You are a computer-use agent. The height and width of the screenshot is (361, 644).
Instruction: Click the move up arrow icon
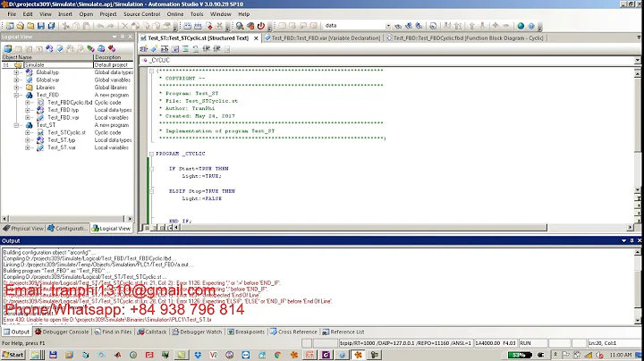point(472,26)
